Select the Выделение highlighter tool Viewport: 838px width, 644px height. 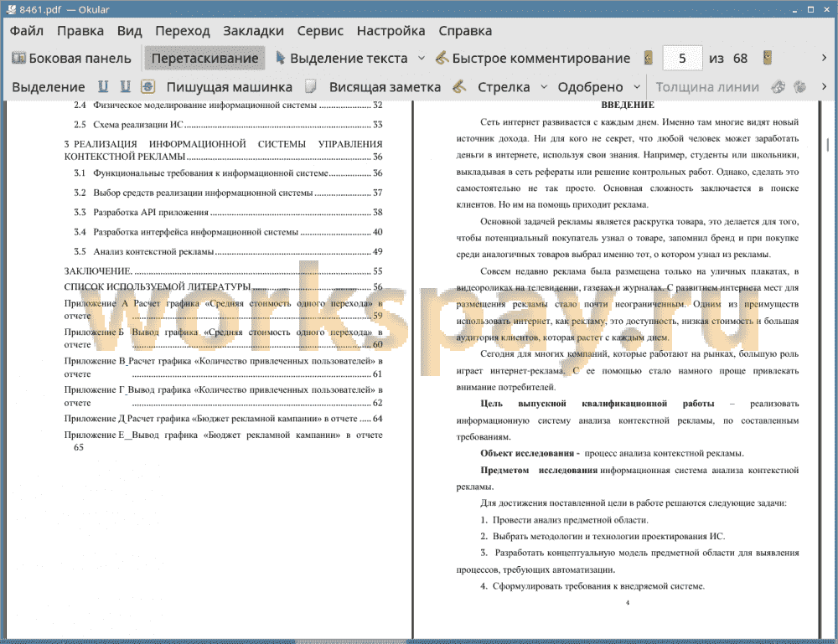click(48, 87)
